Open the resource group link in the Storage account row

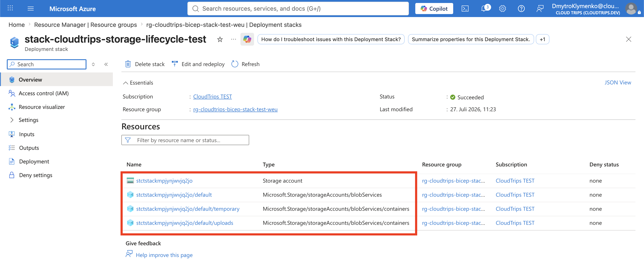453,180
